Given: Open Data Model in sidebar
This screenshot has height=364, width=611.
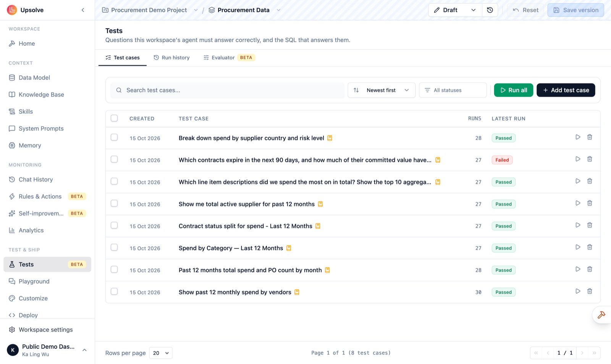Looking at the screenshot, I should click(x=47, y=77).
